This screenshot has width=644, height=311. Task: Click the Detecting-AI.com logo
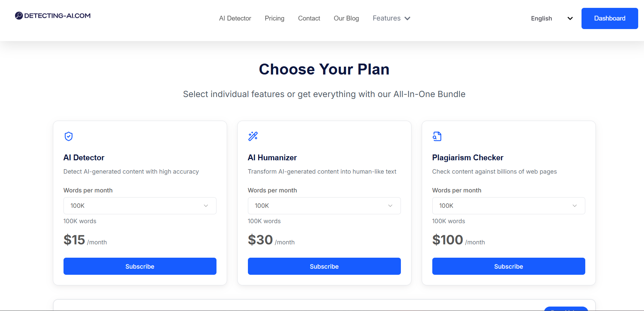tap(53, 16)
